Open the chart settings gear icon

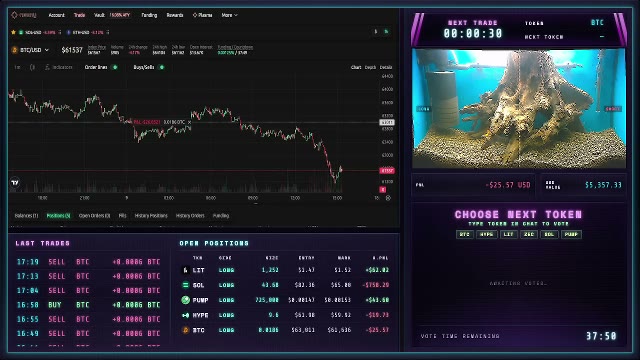[x=388, y=198]
